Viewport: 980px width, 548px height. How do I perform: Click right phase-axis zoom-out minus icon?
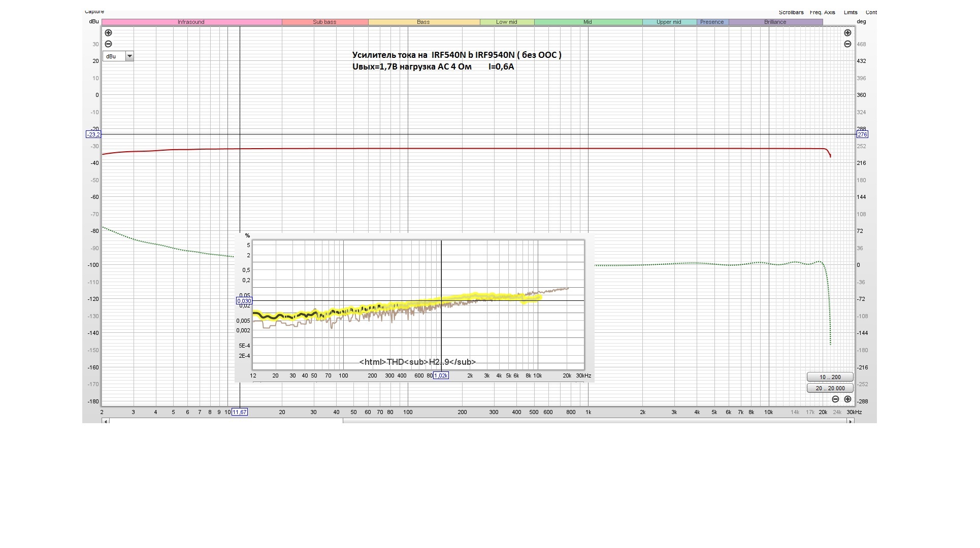[847, 44]
